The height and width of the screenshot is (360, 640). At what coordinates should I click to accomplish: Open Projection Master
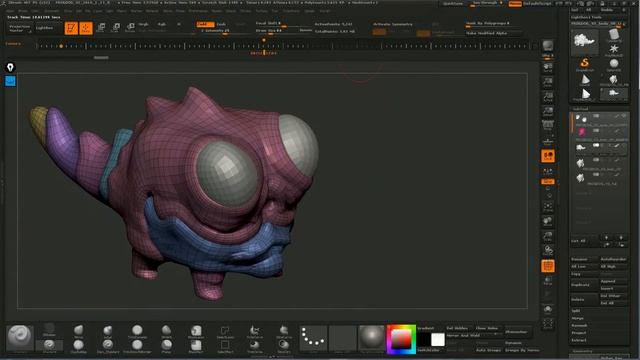(20, 28)
